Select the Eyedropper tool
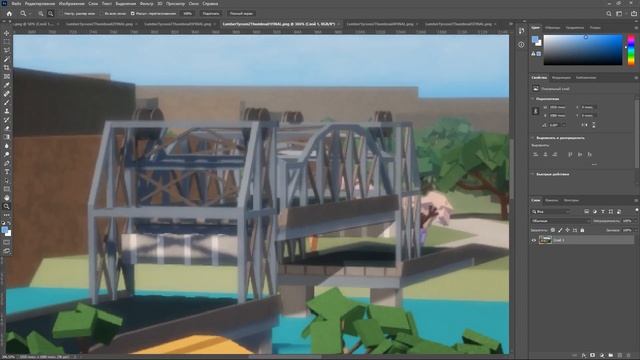Image resolution: width=640 pixels, height=360 pixels. point(7,85)
